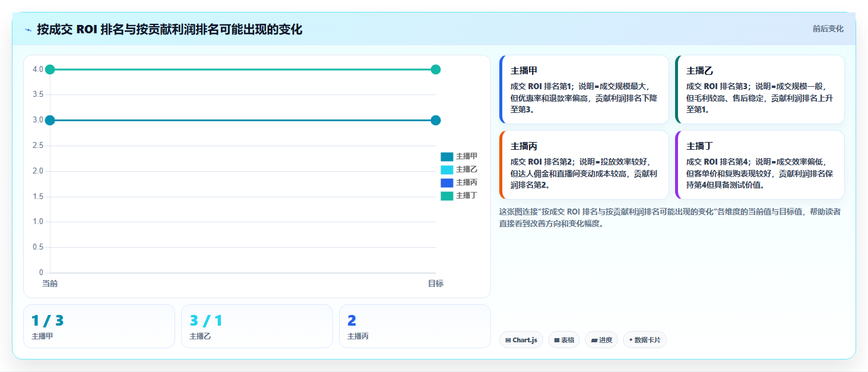Click the 目标 x-axis label
This screenshot has height=372, width=868.
[x=436, y=283]
